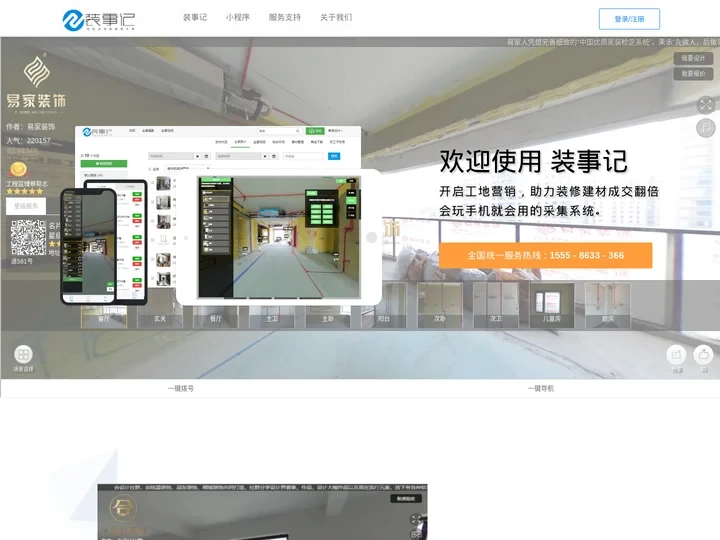
Task: Open the 小程序 navigation menu item
Action: pos(237,17)
